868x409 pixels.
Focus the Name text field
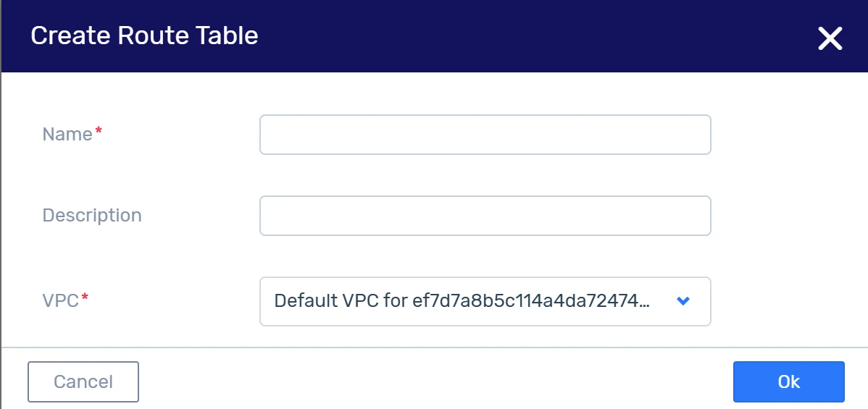point(485,135)
